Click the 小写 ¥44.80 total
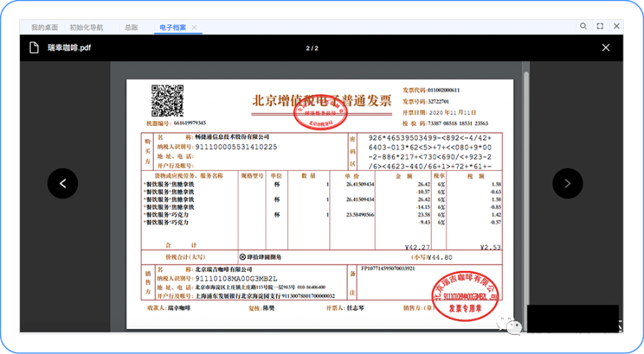Image resolution: width=644 pixels, height=354 pixels. pos(431,257)
